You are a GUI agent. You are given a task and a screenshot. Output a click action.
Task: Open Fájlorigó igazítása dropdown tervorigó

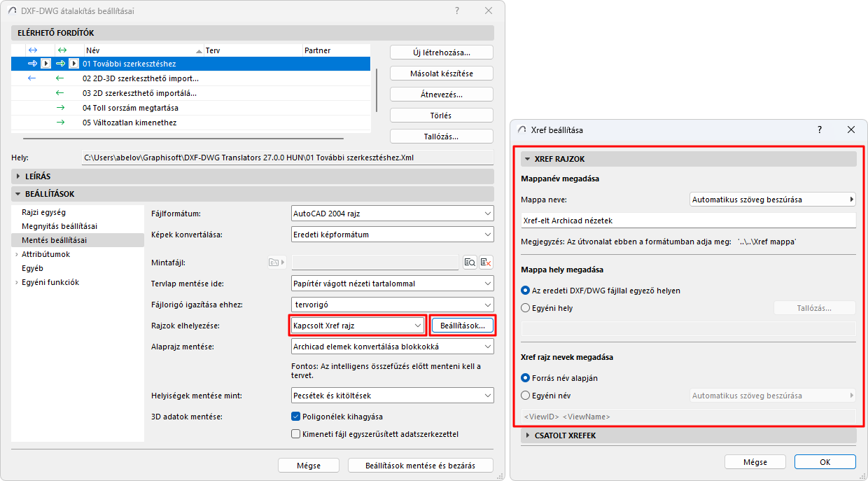pos(393,305)
